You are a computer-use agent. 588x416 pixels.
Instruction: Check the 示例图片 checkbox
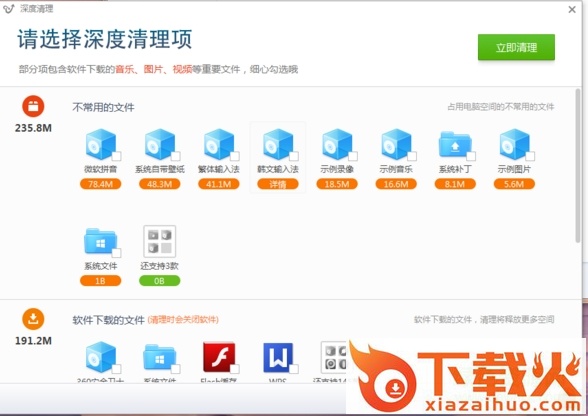coord(530,156)
